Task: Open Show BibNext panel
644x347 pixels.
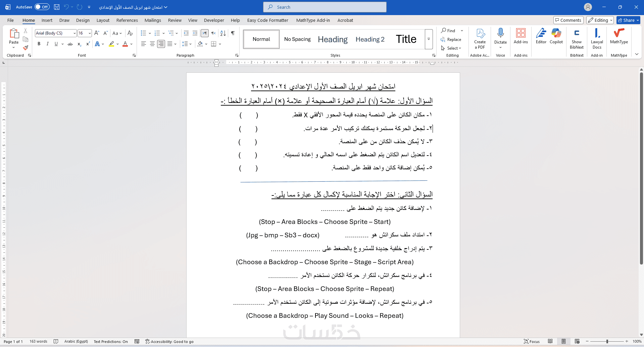Action: pyautogui.click(x=577, y=39)
